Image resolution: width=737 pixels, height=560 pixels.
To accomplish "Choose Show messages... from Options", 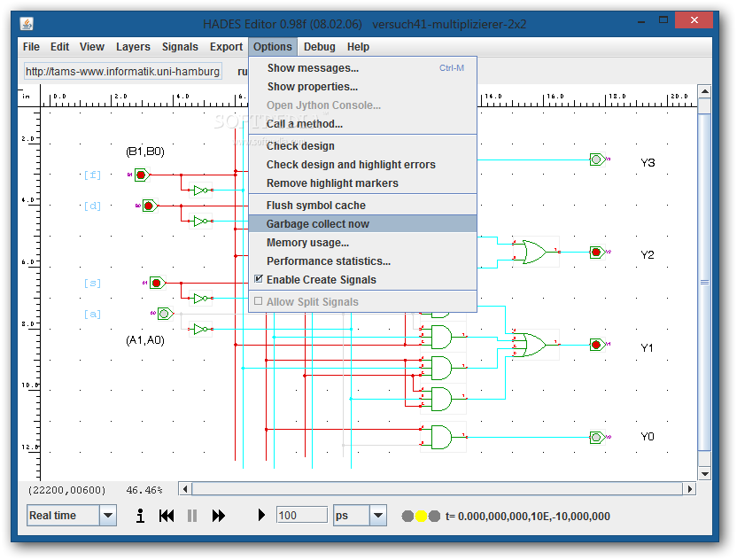I will coord(363,68).
